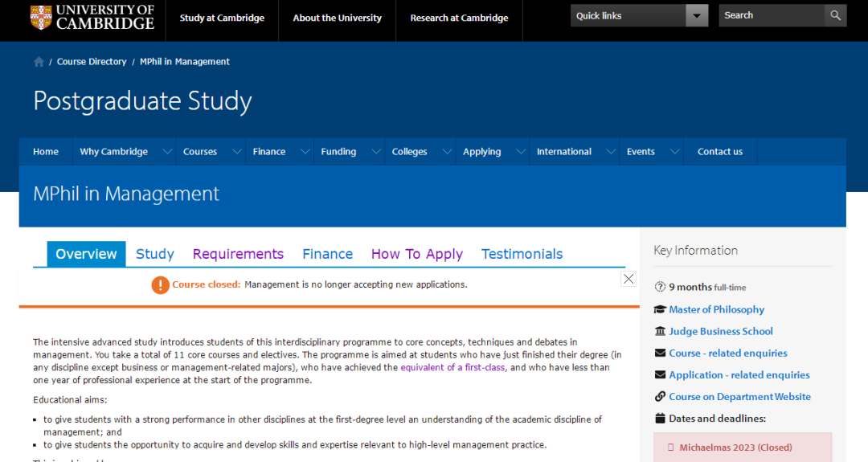Viewport: 868px width, 462px height.
Task: Open Colleges navigation item
Action: pos(409,152)
